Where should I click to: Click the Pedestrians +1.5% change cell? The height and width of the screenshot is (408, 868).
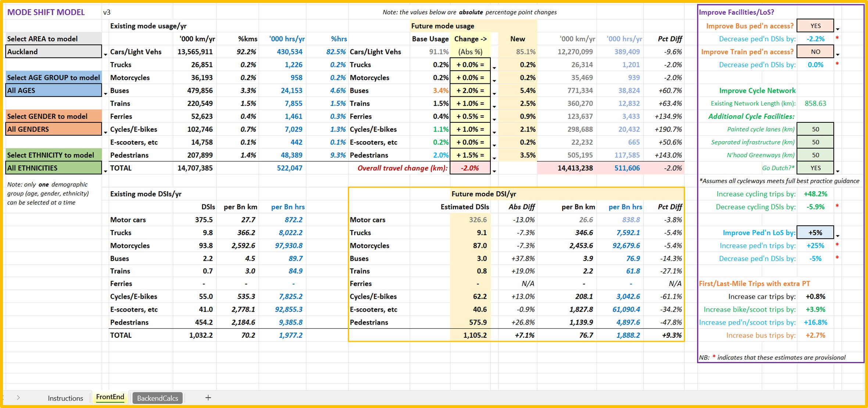[x=470, y=155]
